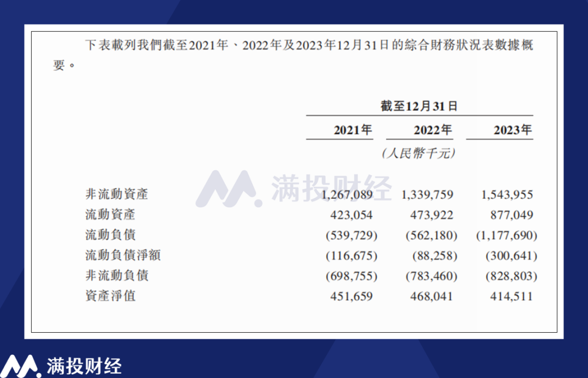The image size is (588, 378).
Task: Click the 非流動負債 row label
Action: coord(117,276)
